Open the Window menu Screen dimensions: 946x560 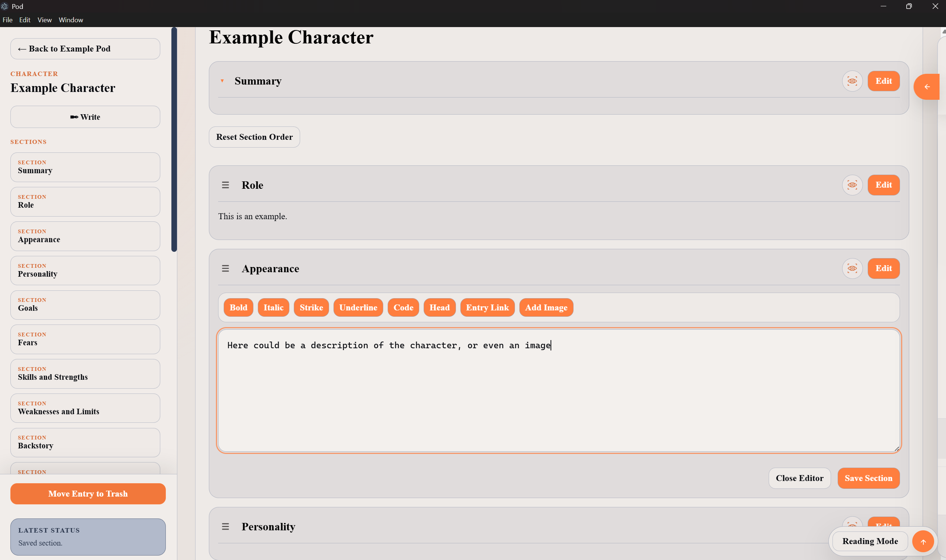tap(71, 20)
